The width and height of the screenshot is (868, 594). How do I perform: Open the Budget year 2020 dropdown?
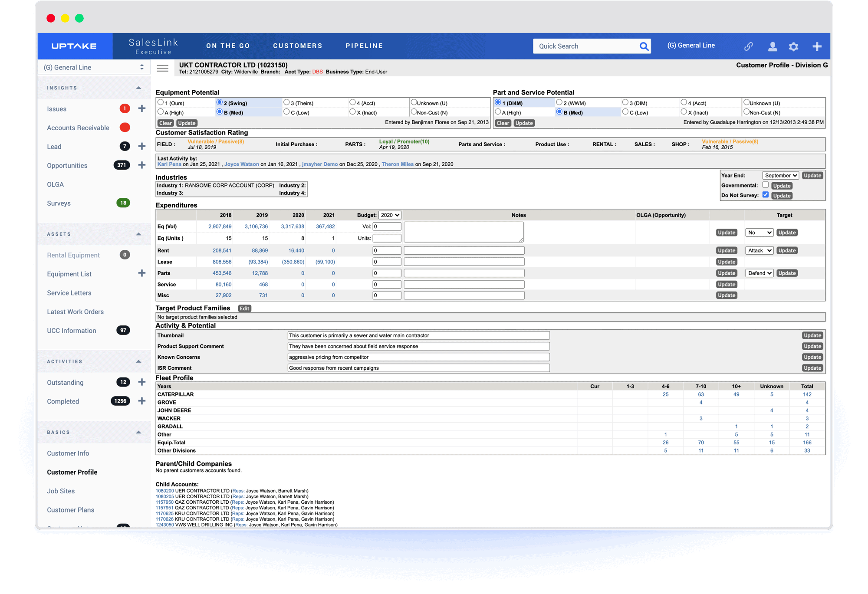389,215
